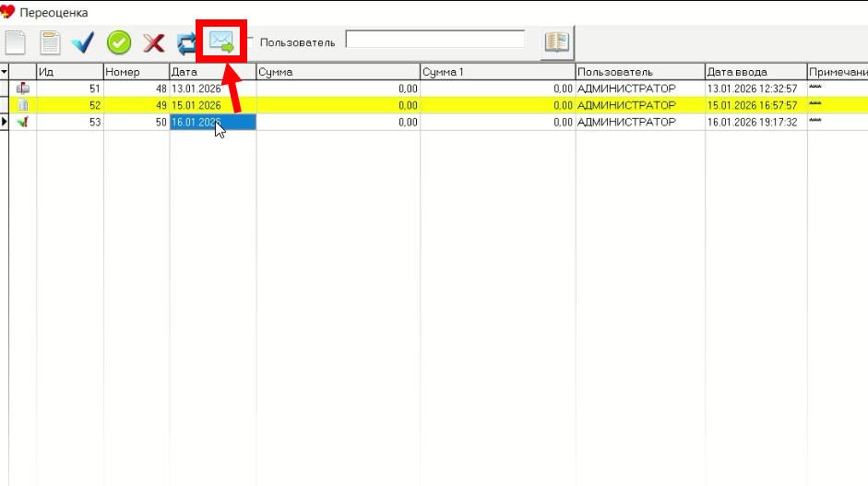This screenshot has height=486, width=868.
Task: Select the Номер cell 48
Action: (137, 89)
